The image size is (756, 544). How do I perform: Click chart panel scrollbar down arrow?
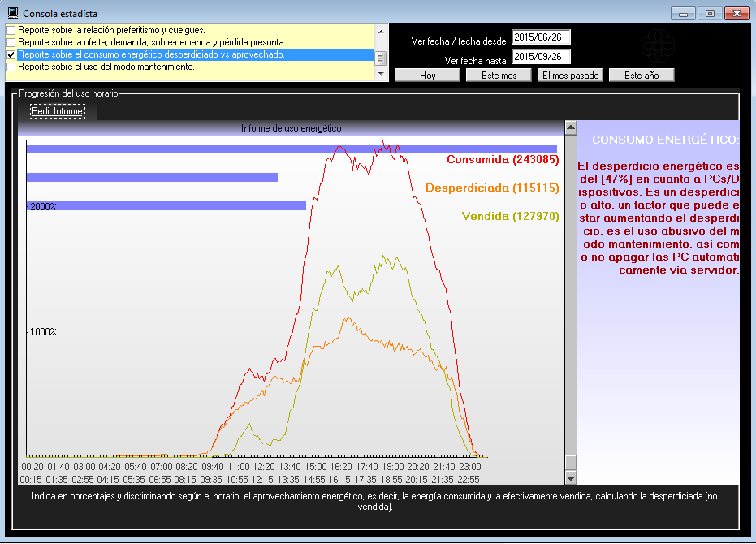(570, 478)
